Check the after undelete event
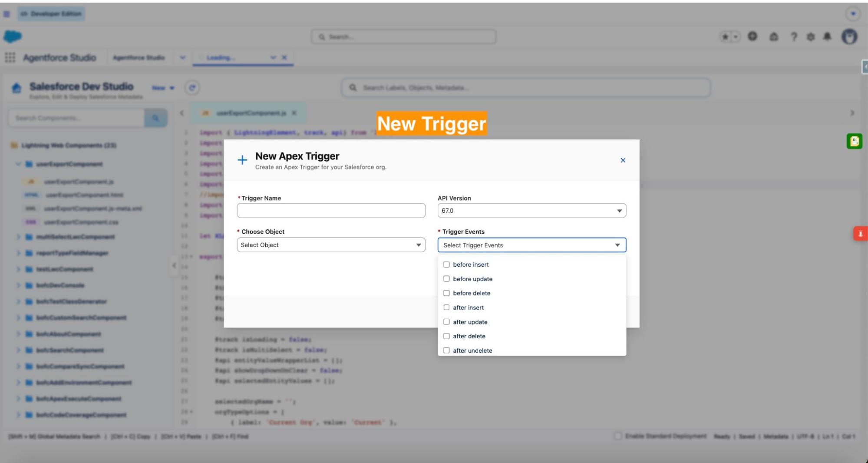Image resolution: width=868 pixels, height=463 pixels. pos(446,351)
